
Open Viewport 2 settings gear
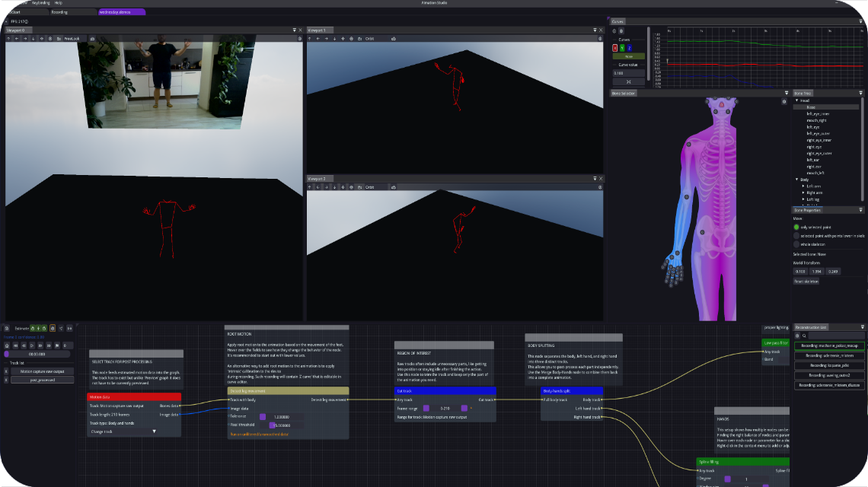600,187
